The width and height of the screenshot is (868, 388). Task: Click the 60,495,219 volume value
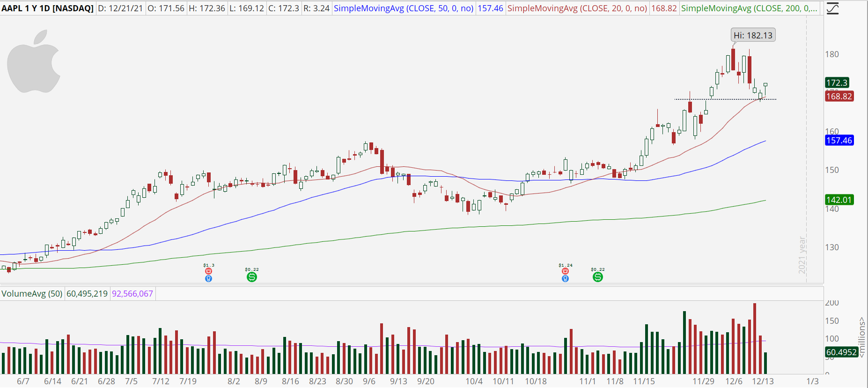87,294
